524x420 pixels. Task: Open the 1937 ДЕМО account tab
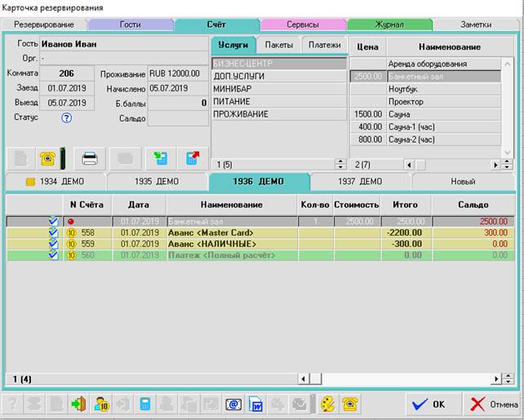click(x=360, y=181)
